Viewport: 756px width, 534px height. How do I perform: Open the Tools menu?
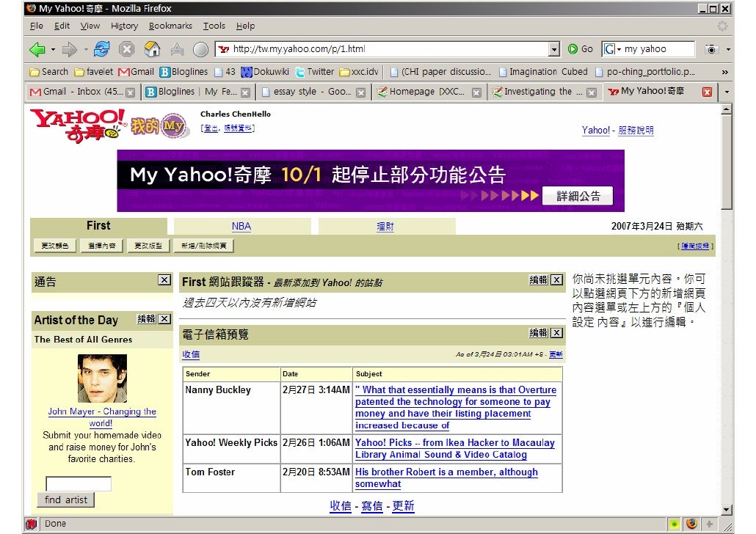pos(214,26)
